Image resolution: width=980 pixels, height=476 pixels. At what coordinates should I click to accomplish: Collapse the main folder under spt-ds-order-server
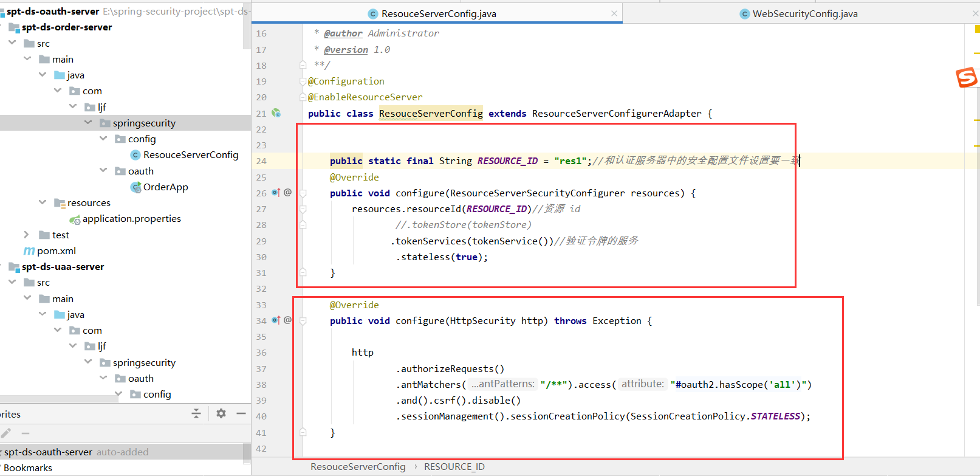point(27,58)
